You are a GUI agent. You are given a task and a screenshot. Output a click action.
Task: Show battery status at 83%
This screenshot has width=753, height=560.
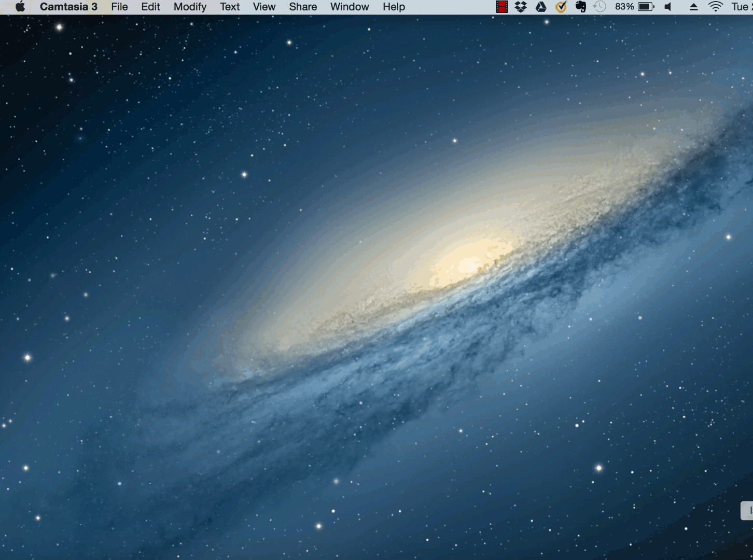click(635, 7)
